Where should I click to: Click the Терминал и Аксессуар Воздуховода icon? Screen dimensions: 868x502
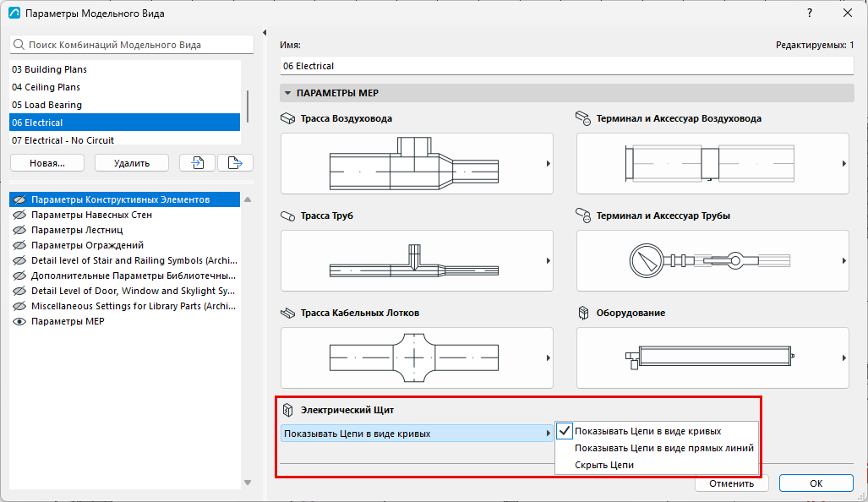click(583, 117)
